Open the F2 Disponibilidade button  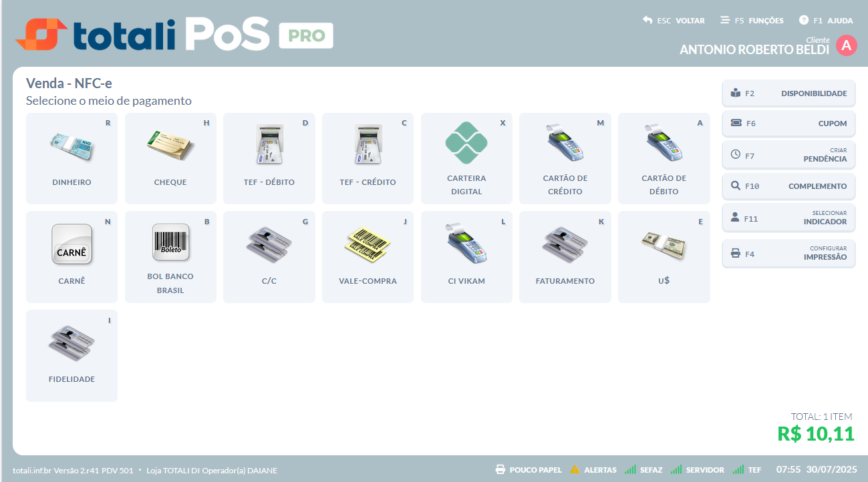788,93
